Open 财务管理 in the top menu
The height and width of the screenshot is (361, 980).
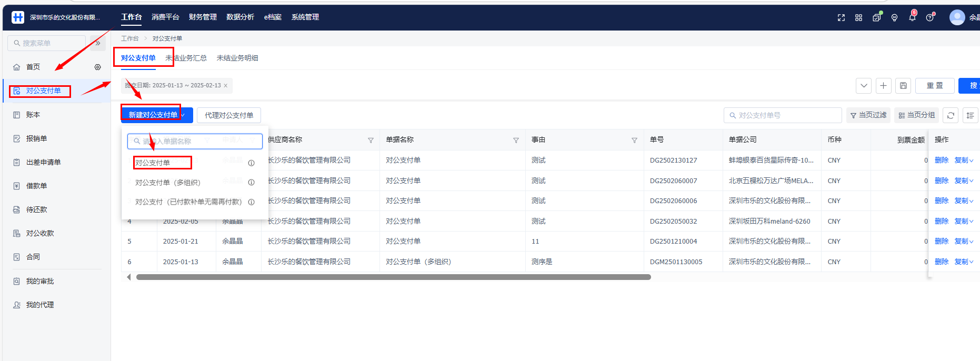coord(203,17)
